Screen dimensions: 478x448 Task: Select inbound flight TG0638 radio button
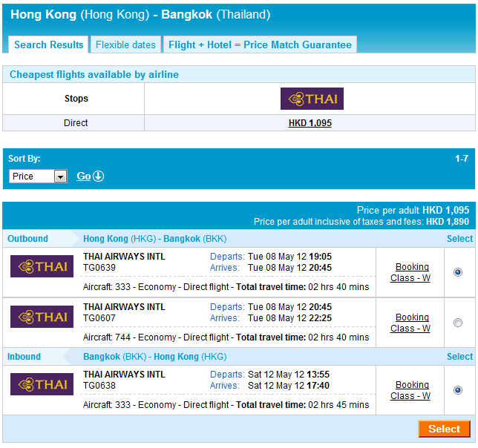point(457,390)
